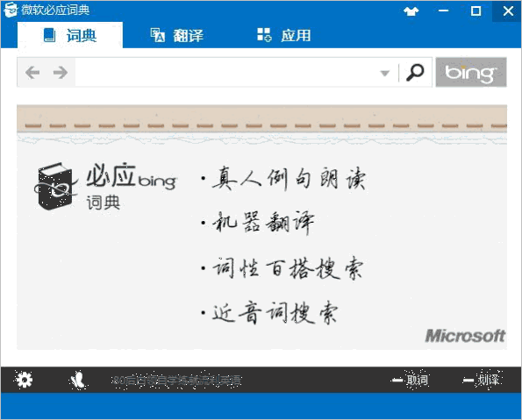
Task: Click the 机器翻译 feature text
Action: [263, 223]
